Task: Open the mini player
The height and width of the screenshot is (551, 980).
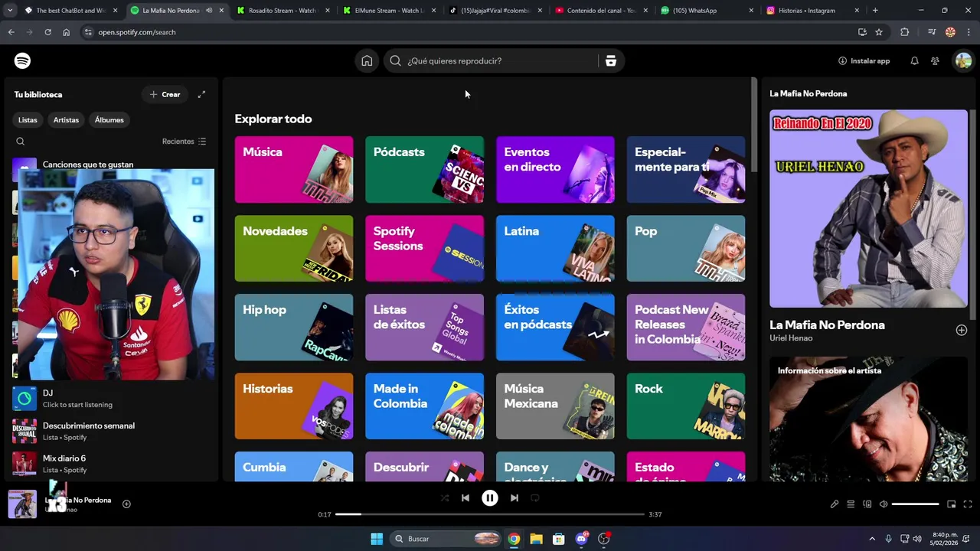Action: pyautogui.click(x=952, y=504)
